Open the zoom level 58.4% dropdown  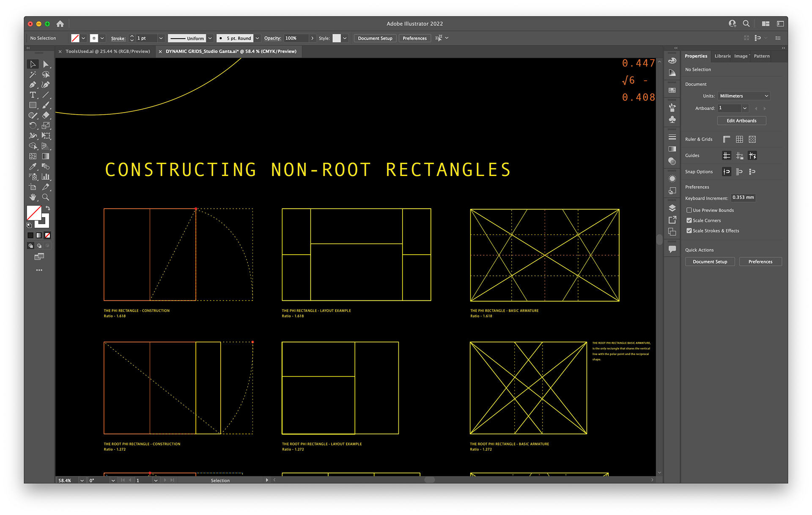coord(82,480)
